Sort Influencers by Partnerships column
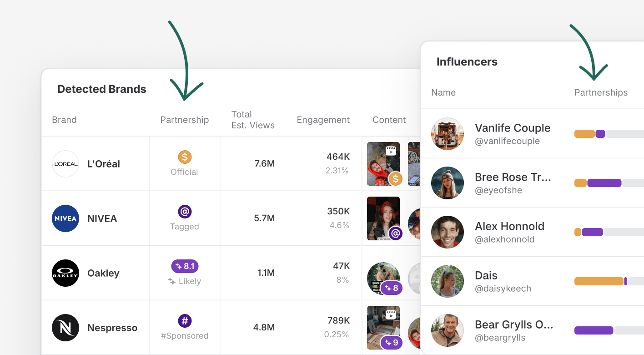The height and width of the screenshot is (355, 644). point(601,92)
